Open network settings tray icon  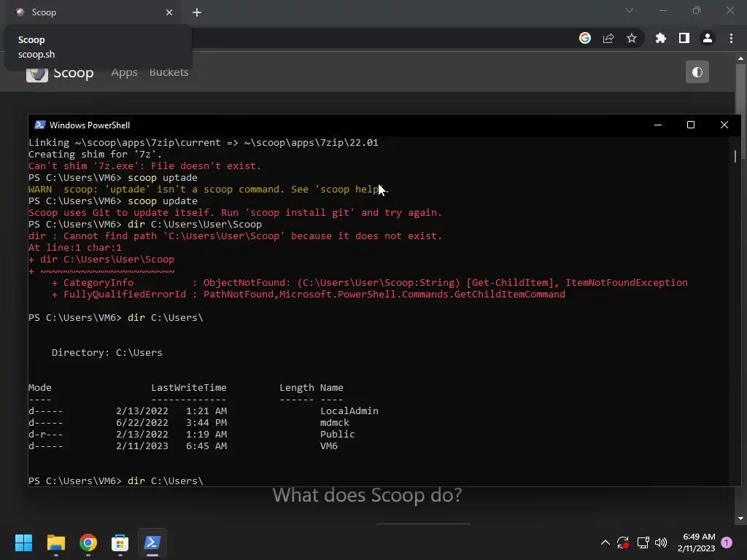643,542
